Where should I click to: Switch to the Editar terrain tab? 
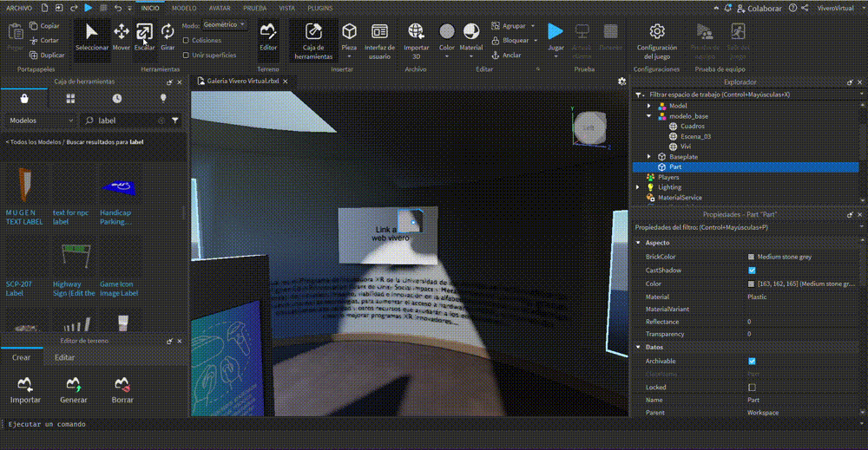click(x=64, y=357)
